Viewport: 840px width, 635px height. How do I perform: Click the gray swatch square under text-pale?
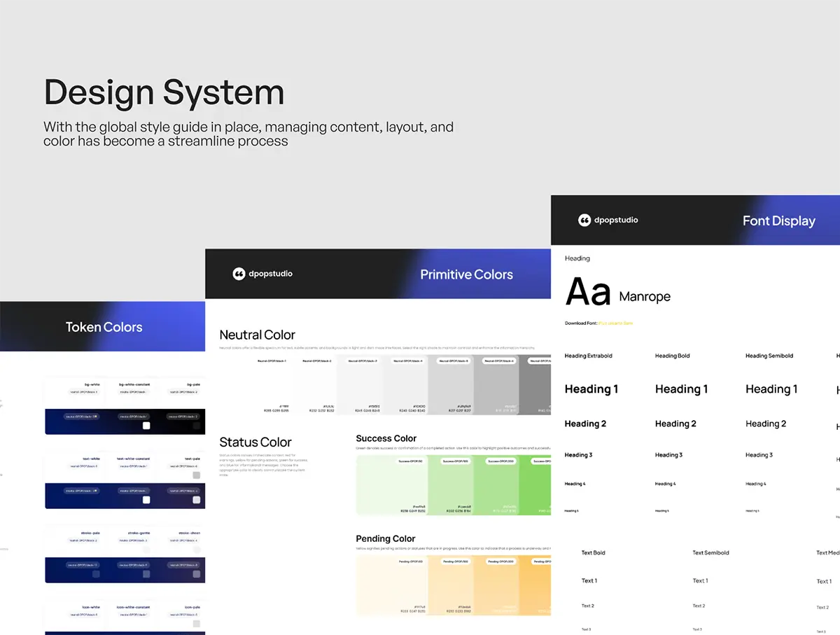197,475
